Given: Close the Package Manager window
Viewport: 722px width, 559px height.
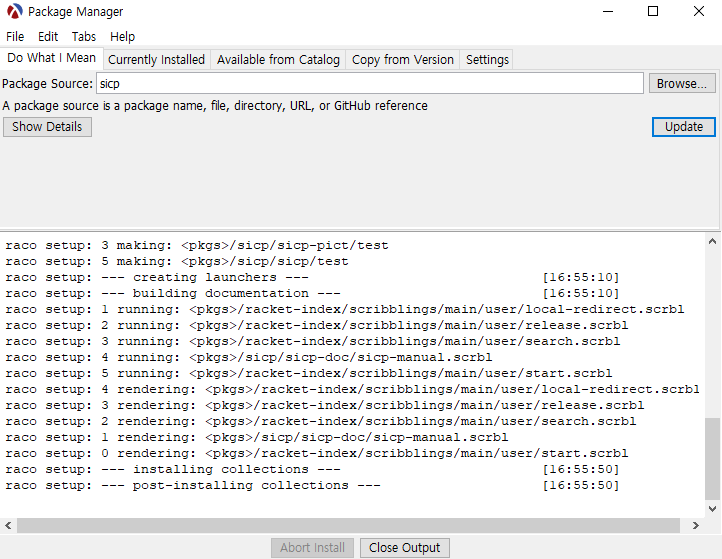Looking at the screenshot, I should click(x=699, y=12).
